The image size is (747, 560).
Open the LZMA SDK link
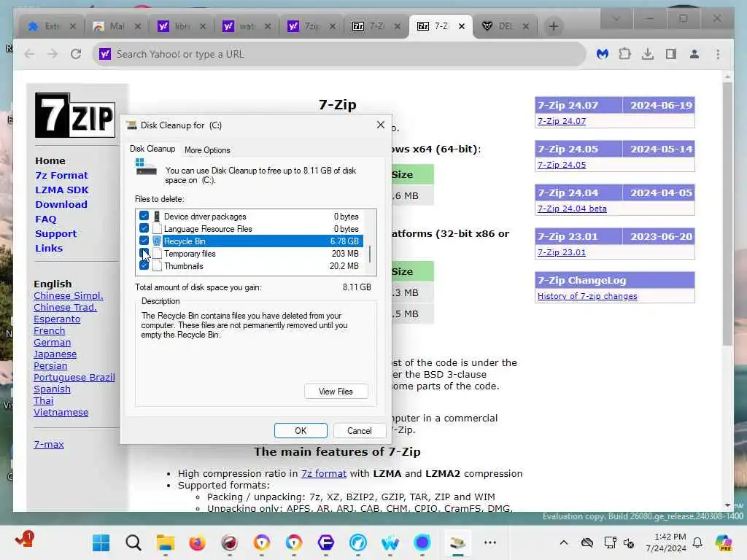[x=62, y=190]
